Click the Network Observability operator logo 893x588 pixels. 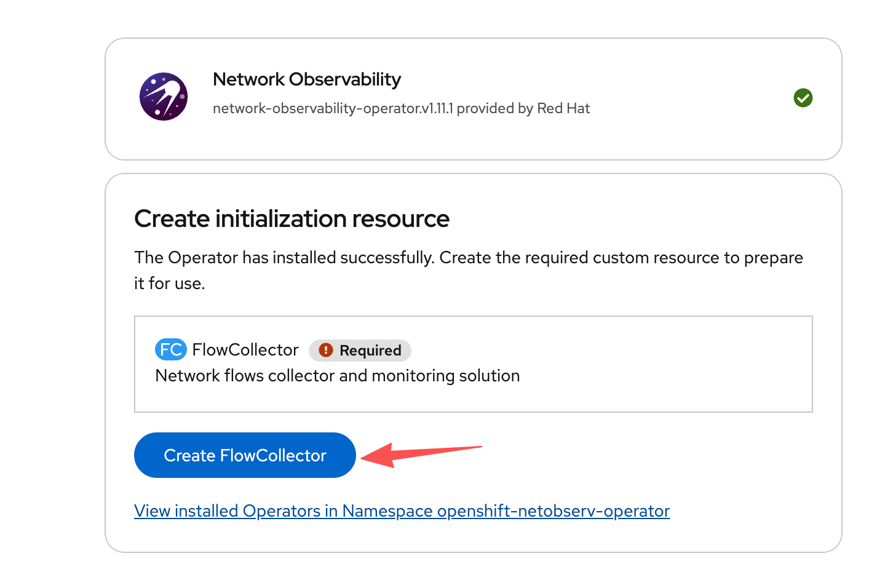tap(164, 97)
